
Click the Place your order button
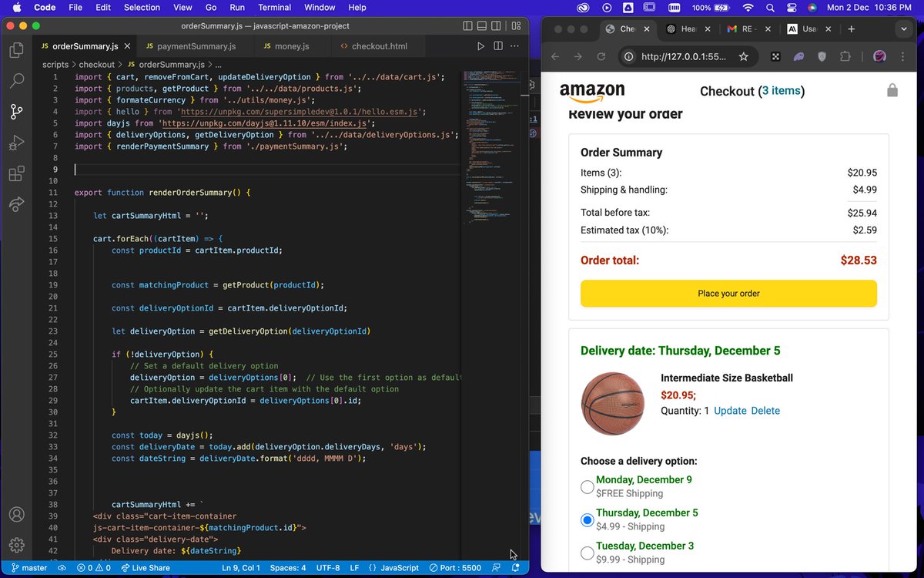tap(728, 294)
